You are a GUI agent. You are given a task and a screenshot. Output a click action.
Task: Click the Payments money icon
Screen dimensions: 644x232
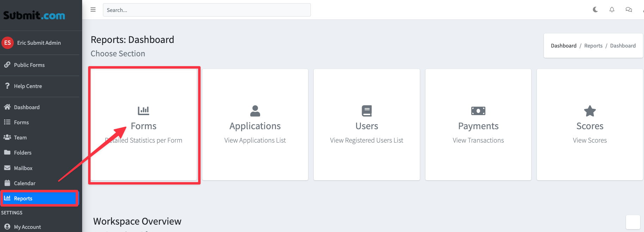coord(478,111)
